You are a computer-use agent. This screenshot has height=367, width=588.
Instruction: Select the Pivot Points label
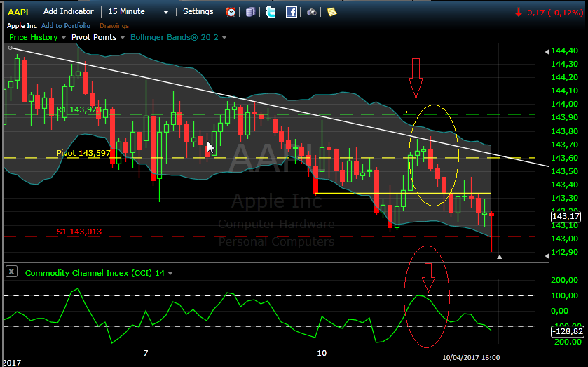94,37
